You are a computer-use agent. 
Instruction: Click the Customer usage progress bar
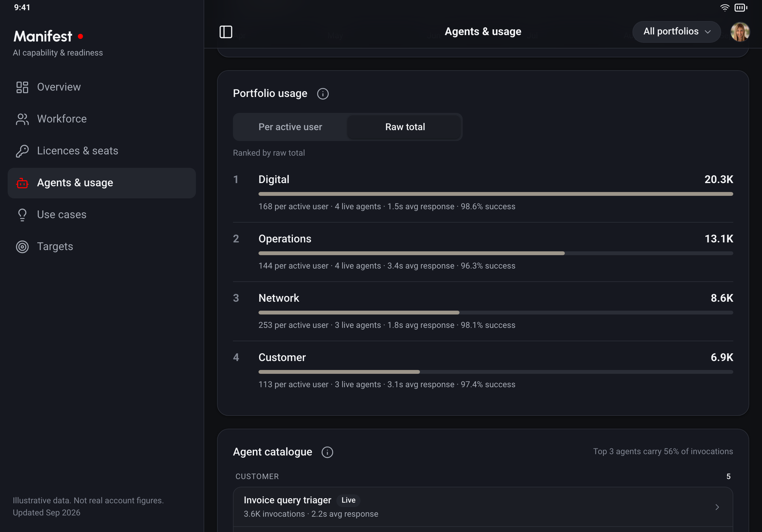[x=496, y=372]
